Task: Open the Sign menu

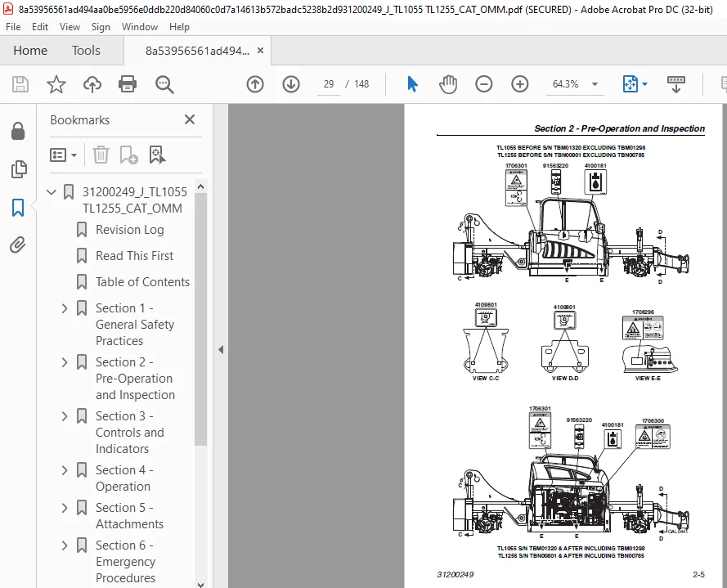Action: tap(101, 27)
